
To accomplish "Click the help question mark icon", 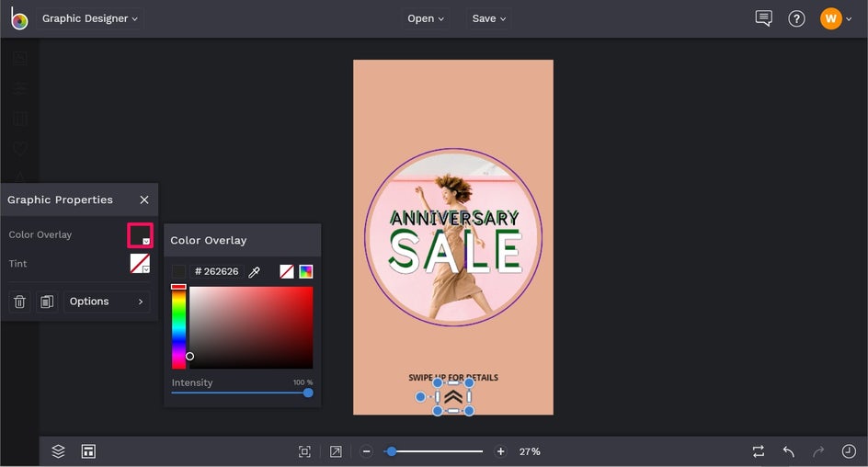I will coord(797,18).
